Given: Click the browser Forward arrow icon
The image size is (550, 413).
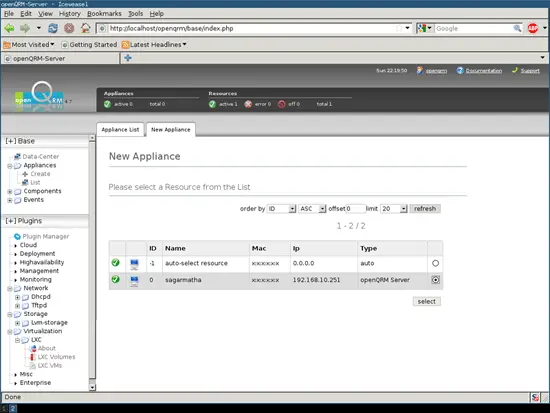Looking at the screenshot, I should tap(25, 28).
